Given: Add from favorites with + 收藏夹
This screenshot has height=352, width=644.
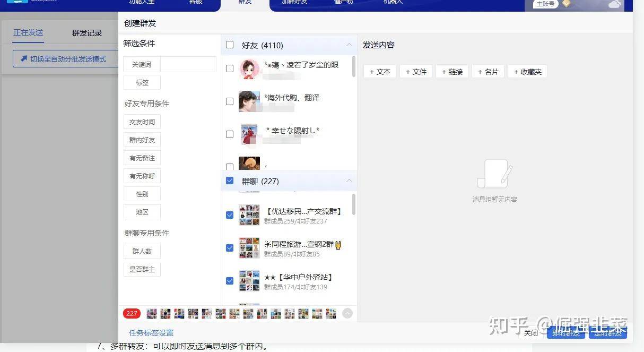Looking at the screenshot, I should click(x=527, y=72).
